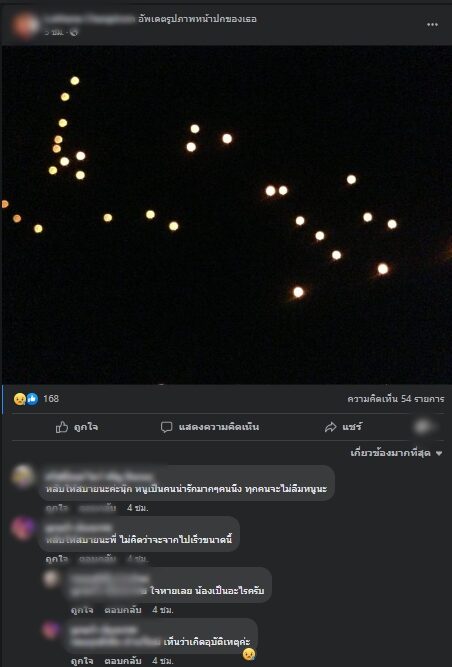Screen dimensions: 452x667
Task: Click the sad emoji reaction on the last reply
Action: click(249, 654)
